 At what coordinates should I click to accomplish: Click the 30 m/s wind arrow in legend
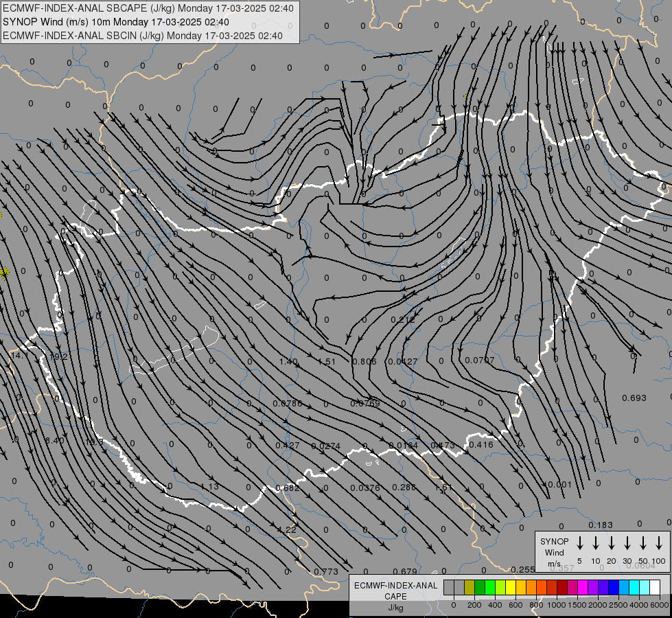click(x=627, y=543)
